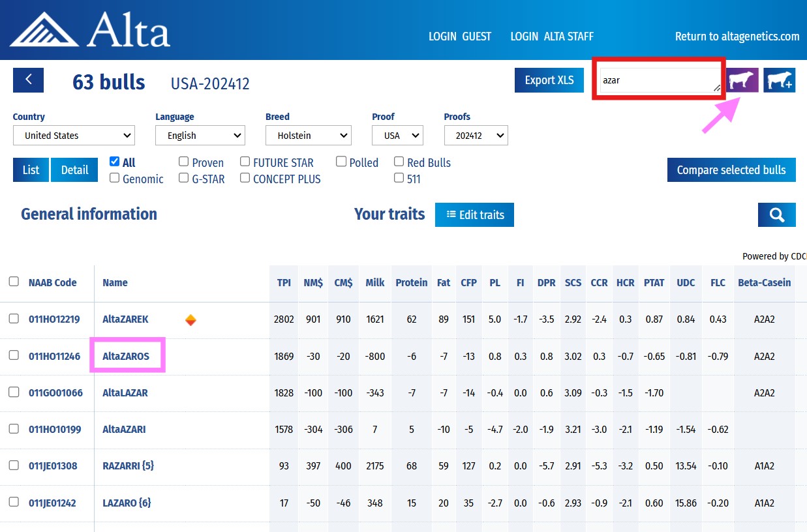Enable the 511 filter checkbox
Image resolution: width=807 pixels, height=532 pixels.
(x=399, y=178)
